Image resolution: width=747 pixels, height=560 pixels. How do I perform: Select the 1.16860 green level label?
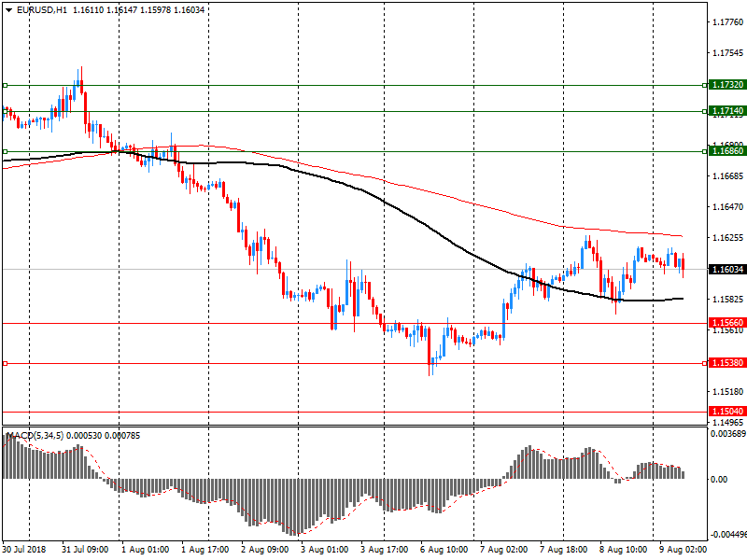pos(726,151)
